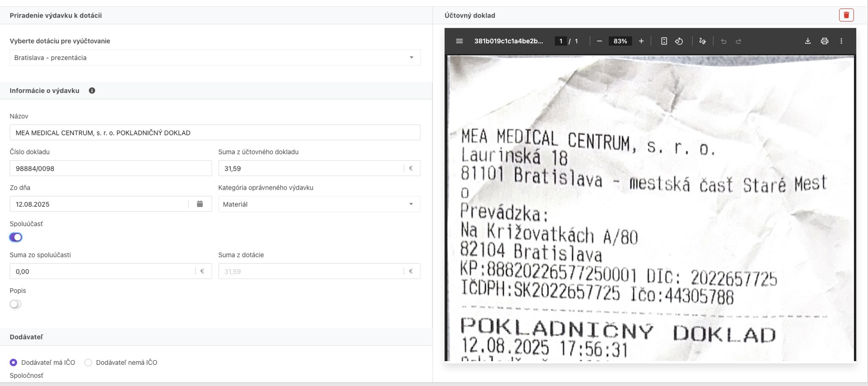This screenshot has width=868, height=386.
Task: Zoom out the PDF with minus icon
Action: [x=600, y=41]
